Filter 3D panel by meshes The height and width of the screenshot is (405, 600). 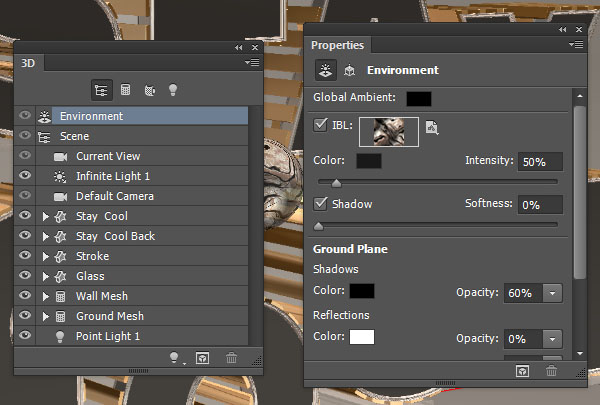click(126, 90)
